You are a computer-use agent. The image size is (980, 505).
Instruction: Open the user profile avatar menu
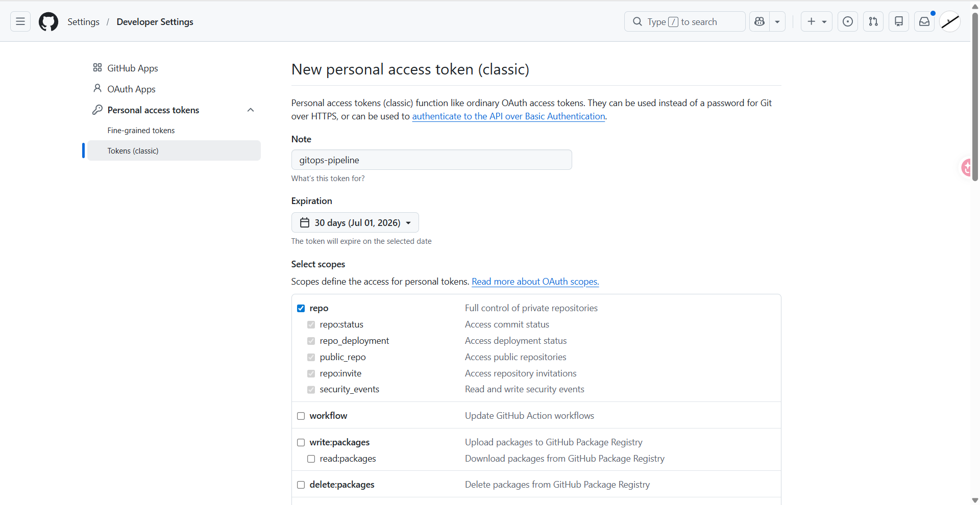[950, 21]
